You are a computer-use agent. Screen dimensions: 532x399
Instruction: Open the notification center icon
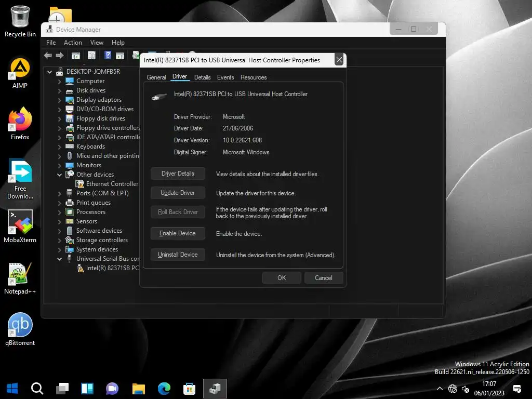[517, 389]
